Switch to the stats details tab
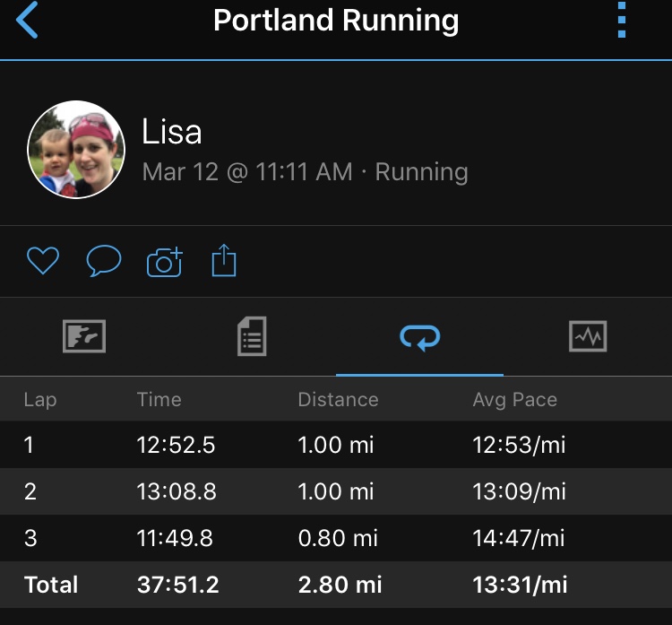The width and height of the screenshot is (672, 625). pyautogui.click(x=252, y=336)
